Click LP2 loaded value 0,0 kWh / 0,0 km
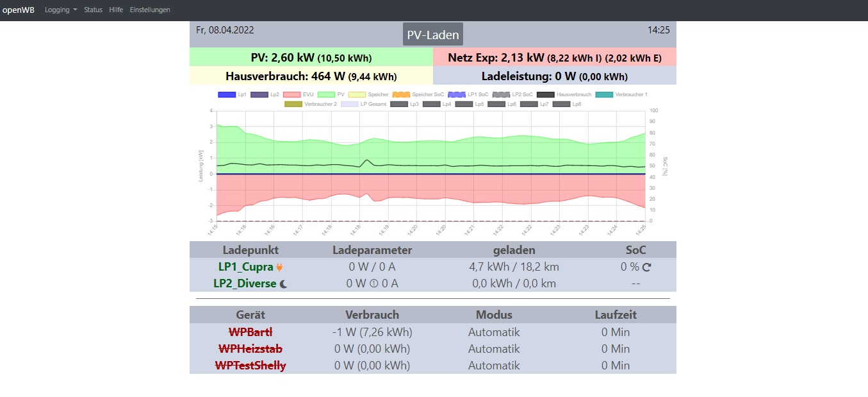The width and height of the screenshot is (868, 397). (514, 283)
